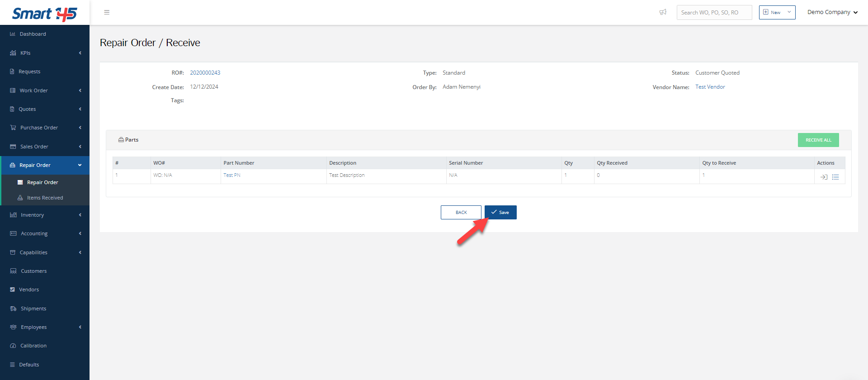This screenshot has height=380, width=868.
Task: Open RO number 2020000243 link
Action: [205, 73]
